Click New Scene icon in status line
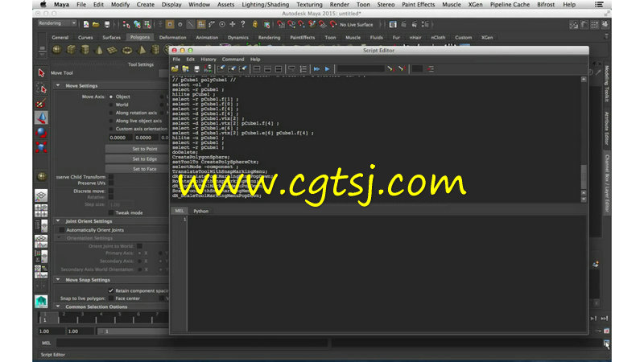The height and width of the screenshot is (362, 644). pos(86,25)
